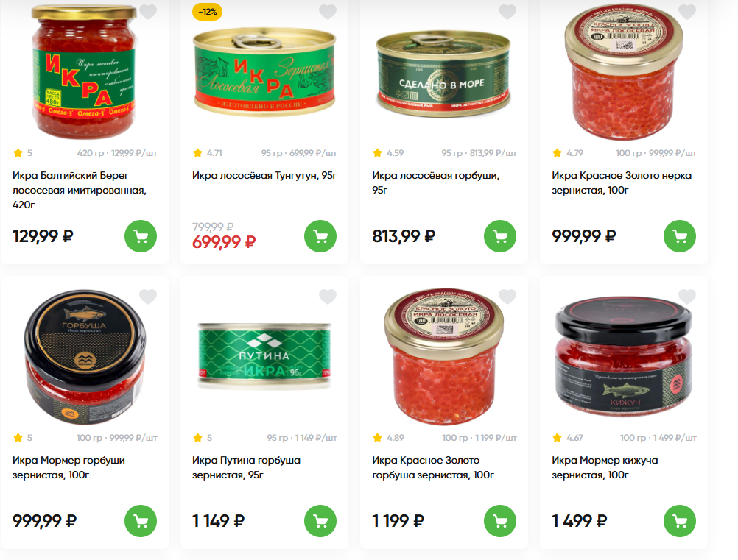Open Икра лососёвая Тунгутун, 95г title link
This screenshot has height=560, width=738.
coord(264,175)
